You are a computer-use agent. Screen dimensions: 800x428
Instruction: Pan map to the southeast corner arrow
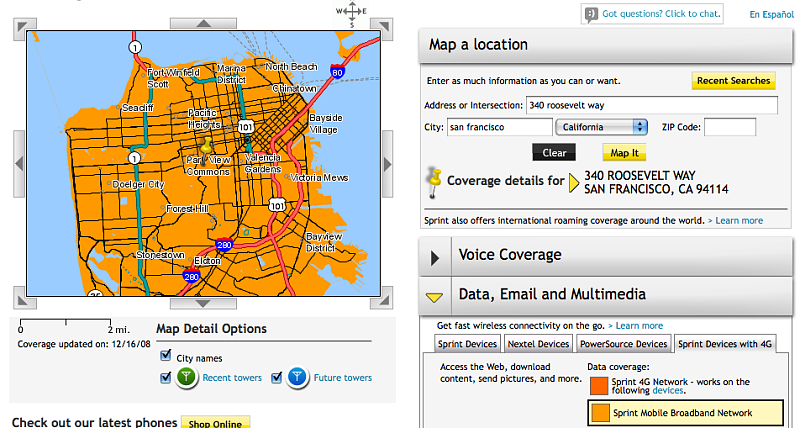click(382, 299)
